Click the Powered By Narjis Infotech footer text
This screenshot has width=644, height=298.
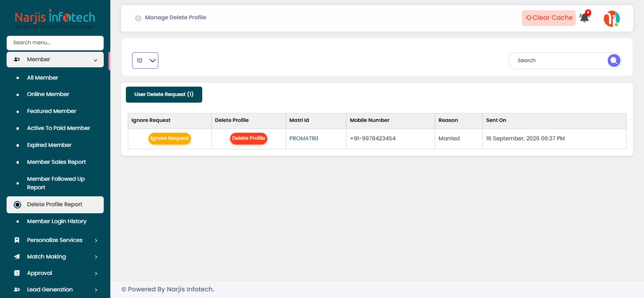[x=168, y=290]
